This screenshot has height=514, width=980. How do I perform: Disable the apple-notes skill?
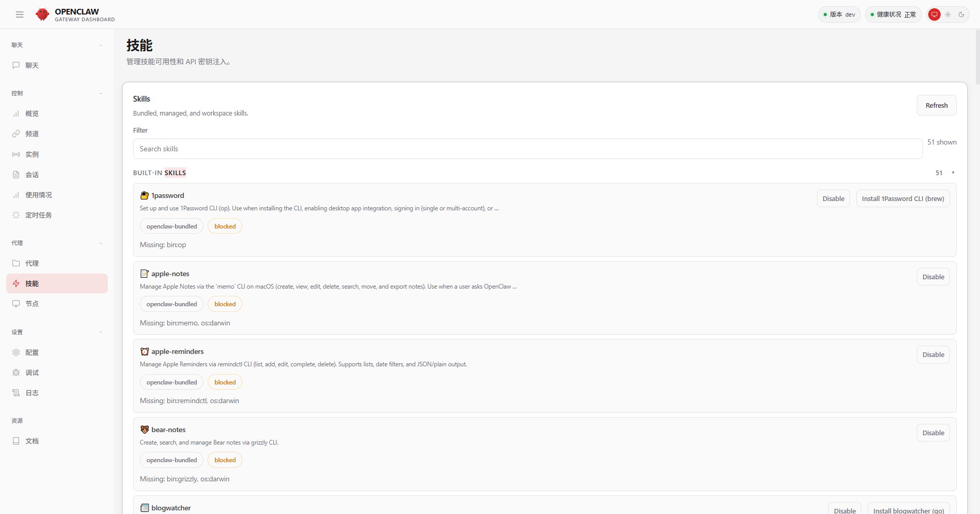pos(933,277)
